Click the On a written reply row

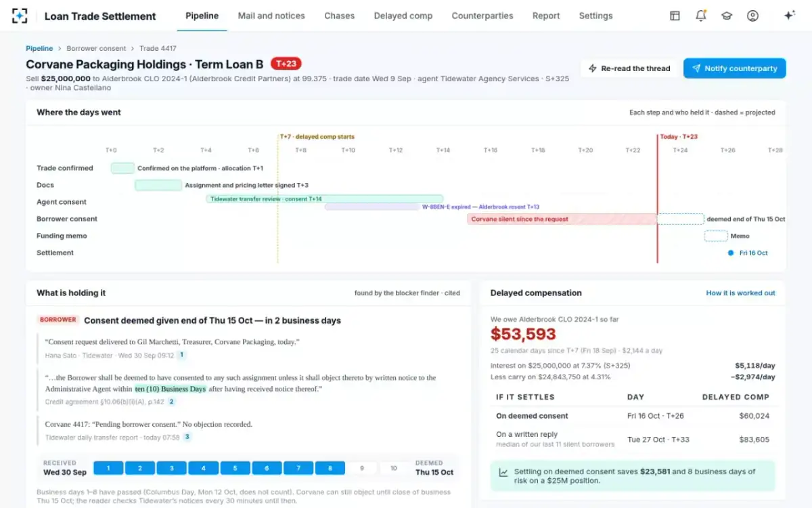(632, 439)
